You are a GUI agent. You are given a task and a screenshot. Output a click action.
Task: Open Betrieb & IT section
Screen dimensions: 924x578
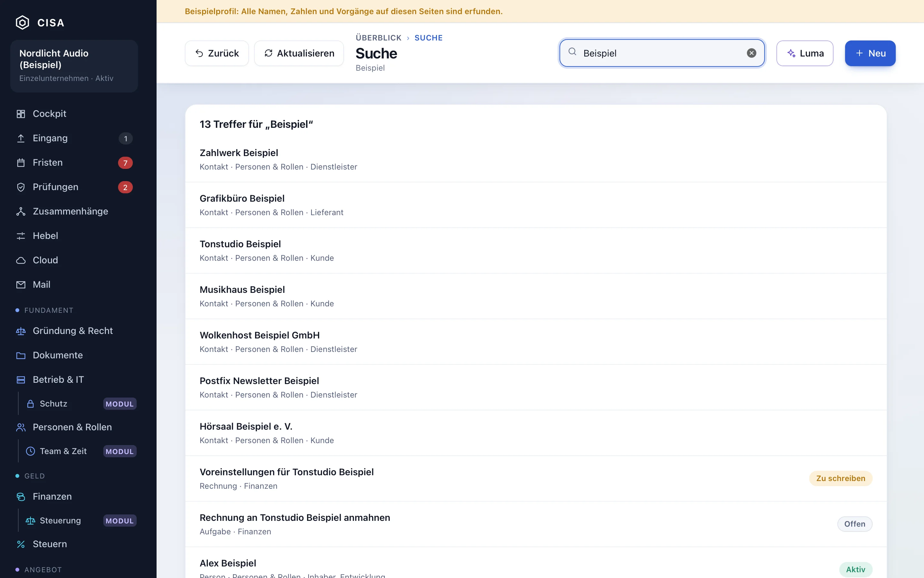(74, 380)
